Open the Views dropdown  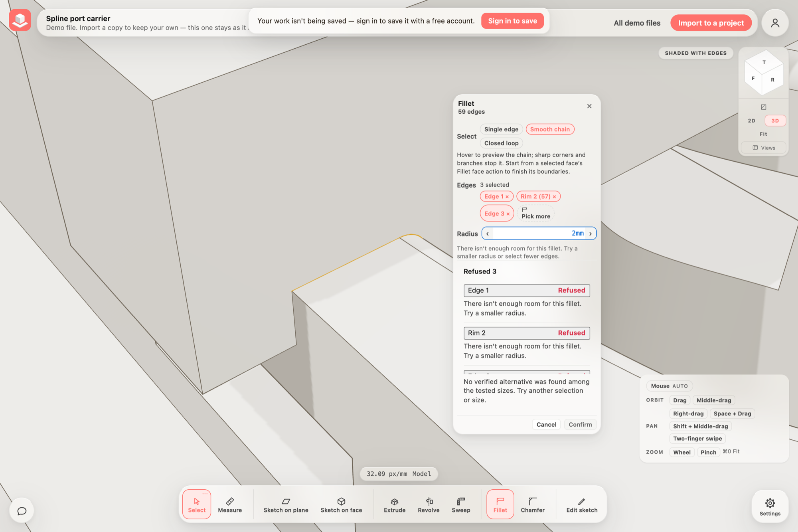click(x=763, y=148)
